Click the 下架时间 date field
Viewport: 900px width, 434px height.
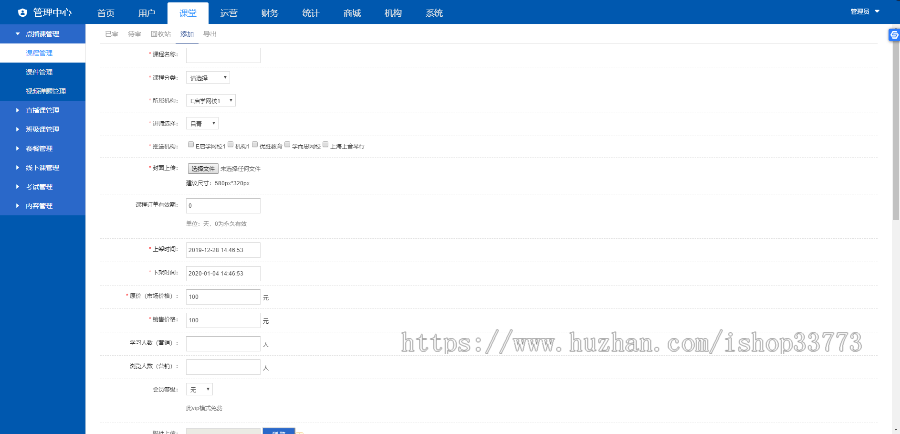[223, 274]
